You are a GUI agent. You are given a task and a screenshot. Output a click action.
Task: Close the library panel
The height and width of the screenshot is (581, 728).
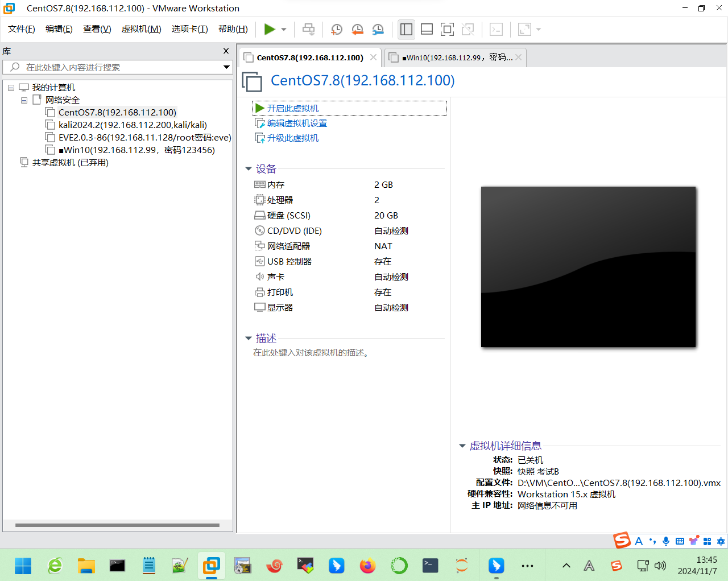point(226,51)
